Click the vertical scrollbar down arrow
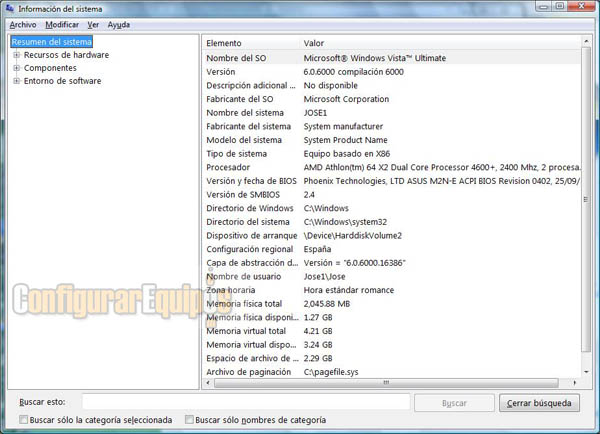 coord(587,371)
